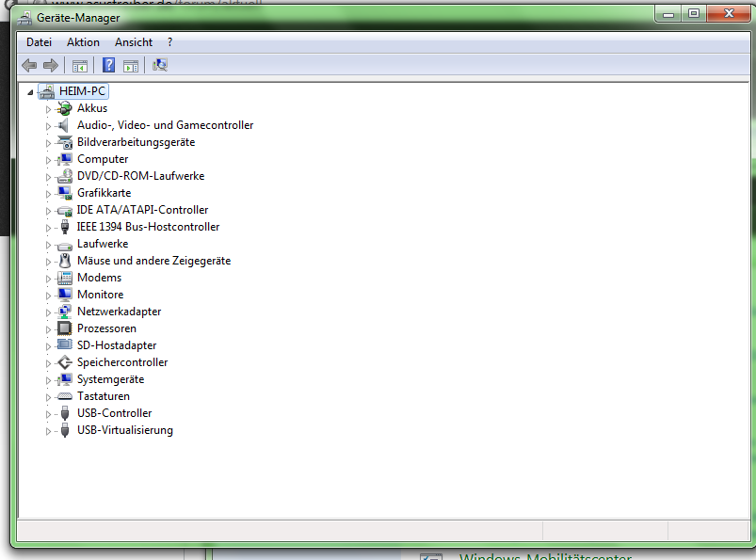756x560 pixels.
Task: Expand the Monitore node
Action: click(48, 296)
